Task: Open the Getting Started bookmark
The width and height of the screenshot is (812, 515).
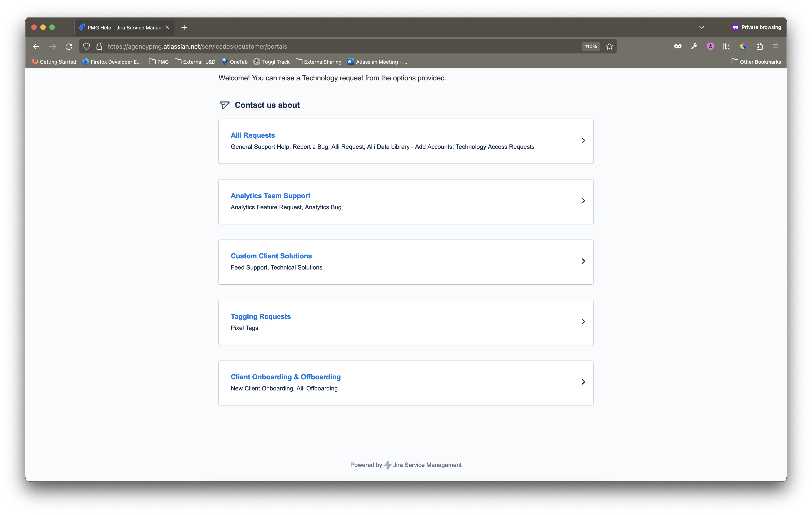Action: tap(54, 62)
